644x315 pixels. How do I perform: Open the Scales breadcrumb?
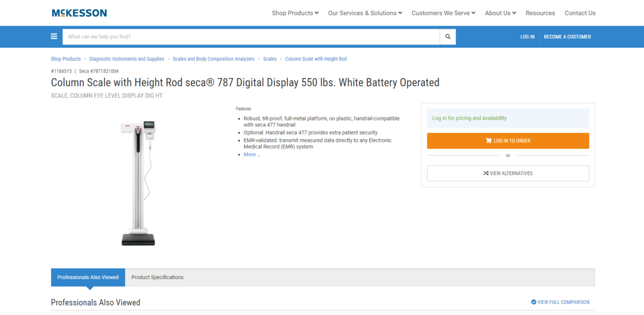coord(270,59)
